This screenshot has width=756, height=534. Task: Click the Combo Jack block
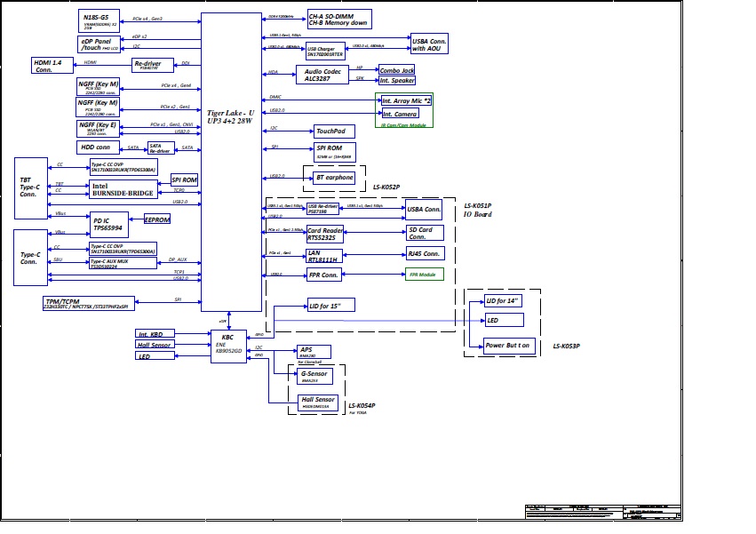(x=397, y=70)
